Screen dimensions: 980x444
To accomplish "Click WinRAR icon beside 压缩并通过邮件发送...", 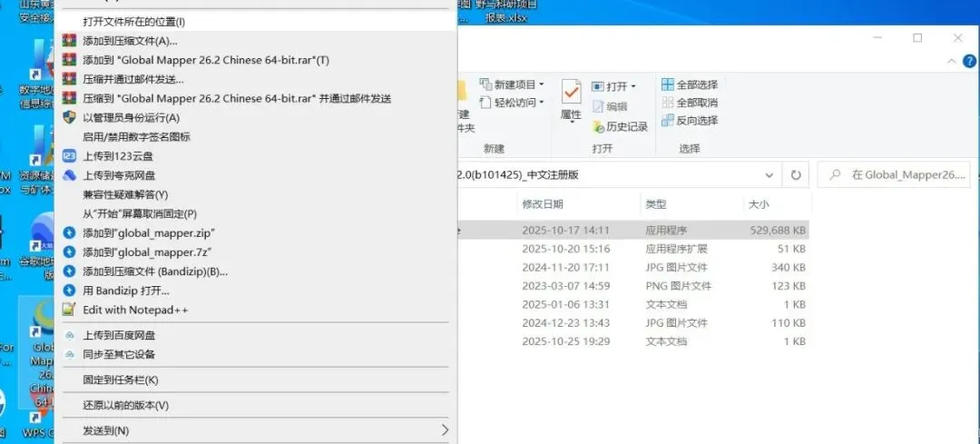I will click(x=69, y=79).
